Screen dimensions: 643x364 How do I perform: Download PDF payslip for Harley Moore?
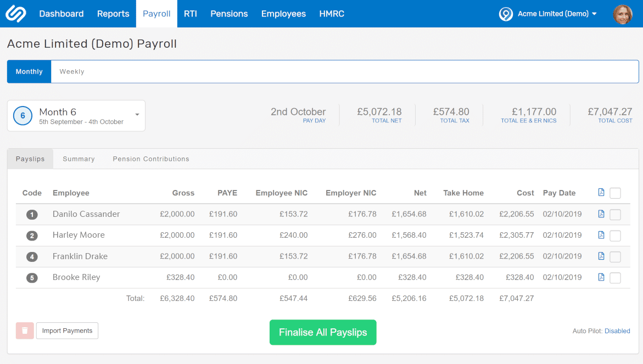[x=601, y=235]
